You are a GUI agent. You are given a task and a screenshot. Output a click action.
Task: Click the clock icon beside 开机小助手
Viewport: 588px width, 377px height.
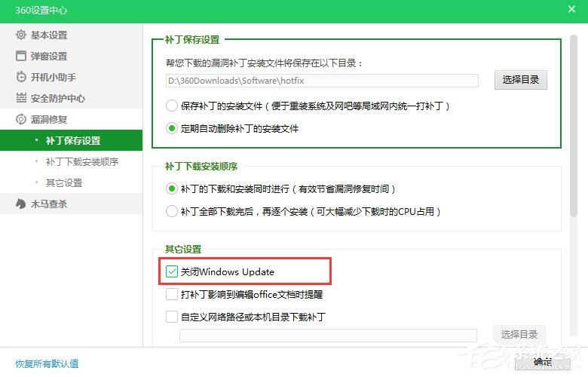[x=21, y=77]
